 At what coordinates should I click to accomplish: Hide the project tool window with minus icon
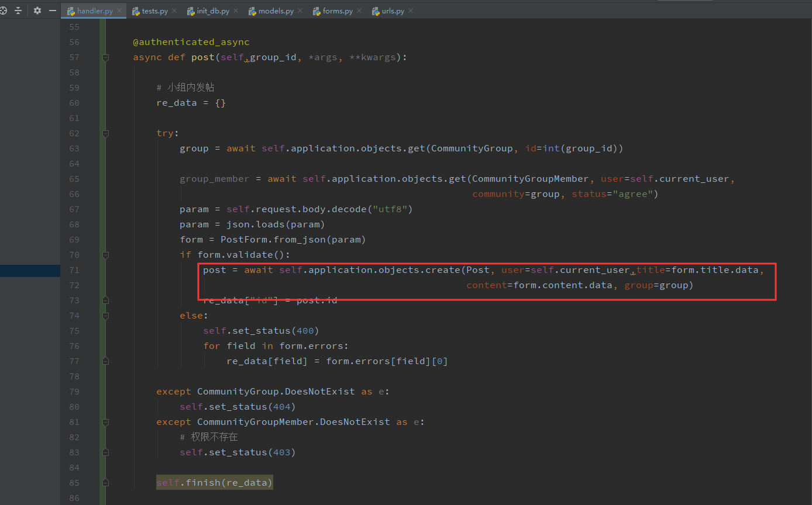[53, 11]
